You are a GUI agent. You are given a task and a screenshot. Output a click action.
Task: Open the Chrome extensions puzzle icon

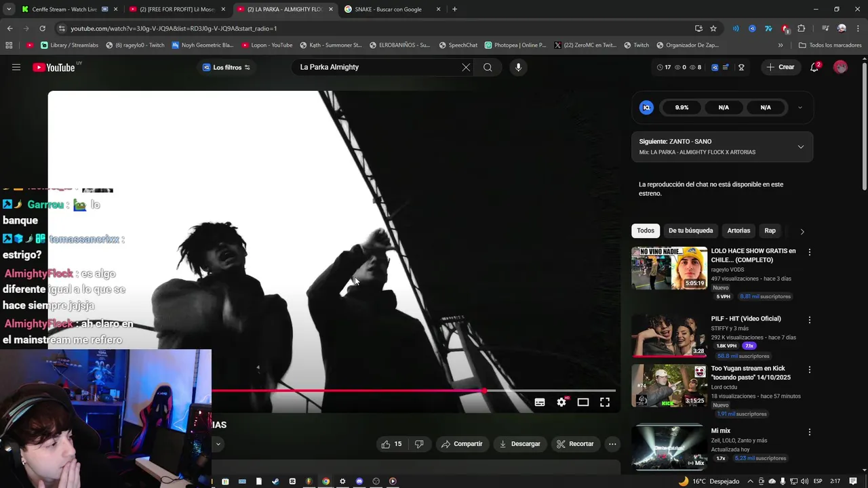tap(802, 28)
